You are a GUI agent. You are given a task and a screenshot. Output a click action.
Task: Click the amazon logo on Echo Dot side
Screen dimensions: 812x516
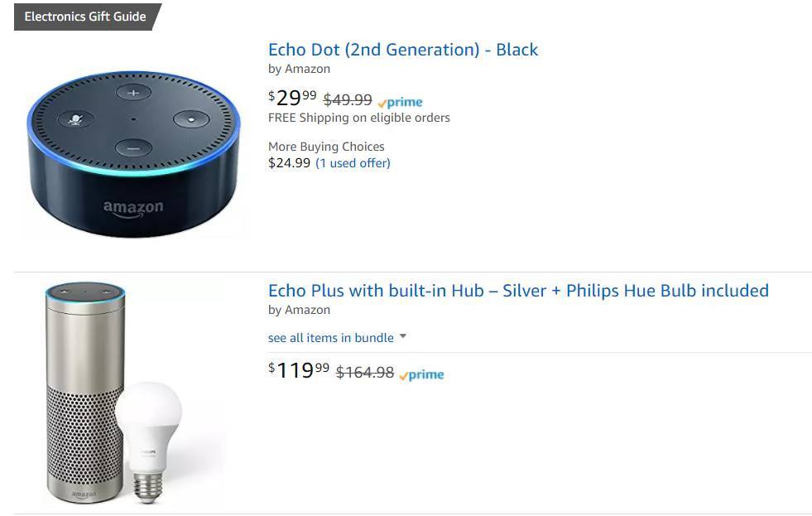tap(133, 208)
